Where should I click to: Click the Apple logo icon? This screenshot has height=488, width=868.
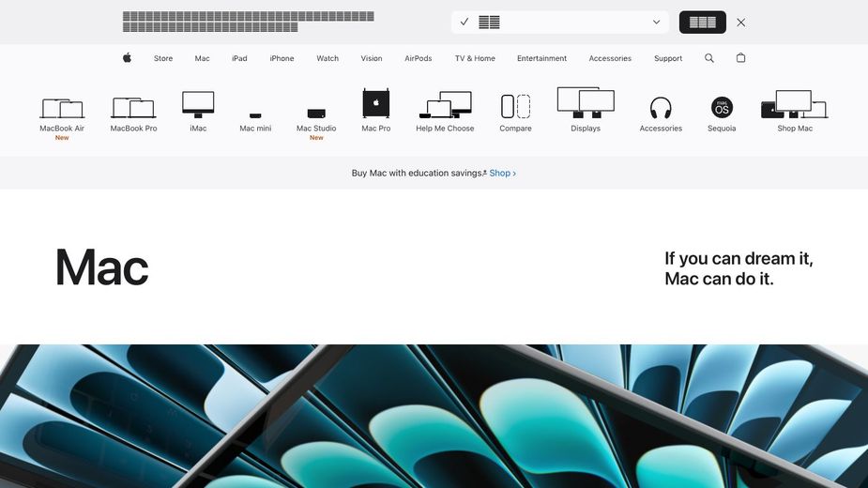[127, 58]
